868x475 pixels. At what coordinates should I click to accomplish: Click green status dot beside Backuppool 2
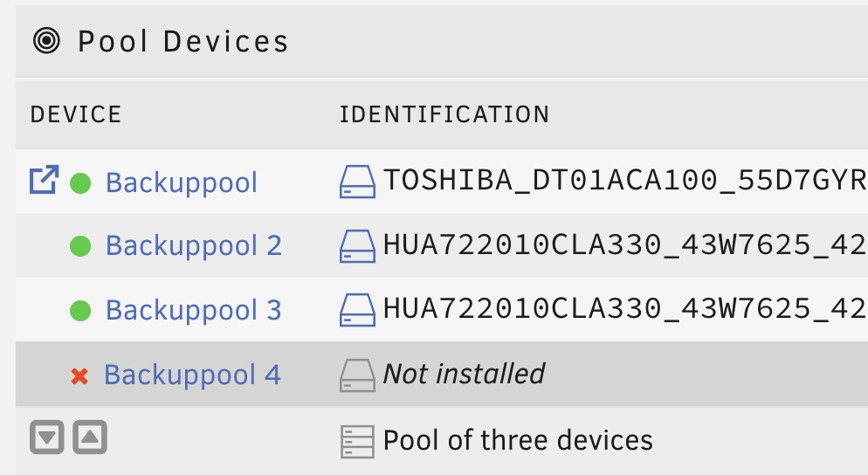pyautogui.click(x=80, y=246)
